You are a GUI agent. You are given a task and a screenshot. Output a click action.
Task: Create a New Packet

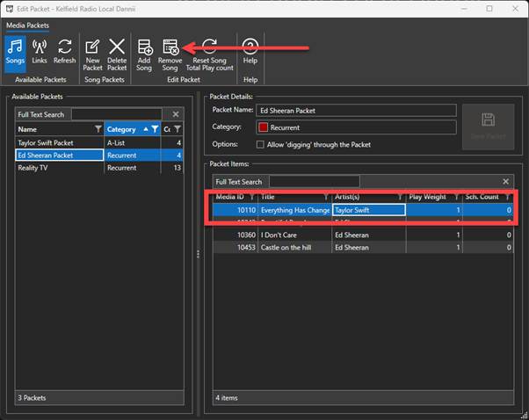click(92, 55)
